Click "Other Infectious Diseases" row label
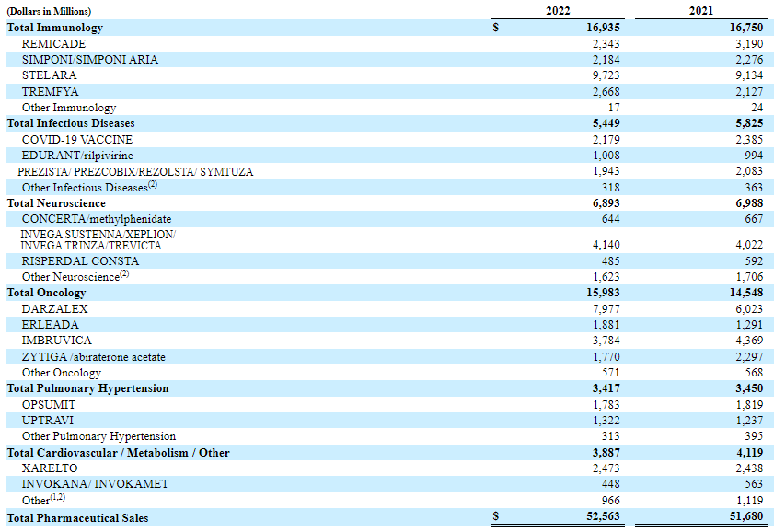 [x=85, y=188]
